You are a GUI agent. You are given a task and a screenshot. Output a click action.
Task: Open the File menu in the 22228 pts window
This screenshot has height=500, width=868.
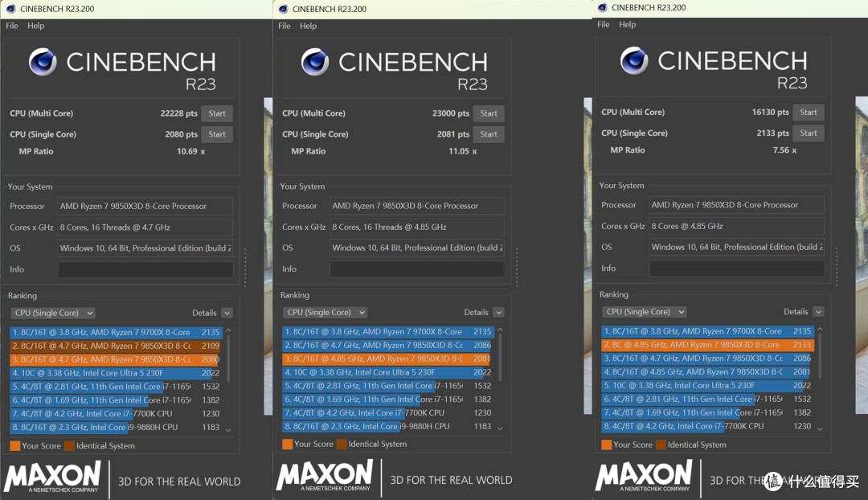click(x=11, y=26)
